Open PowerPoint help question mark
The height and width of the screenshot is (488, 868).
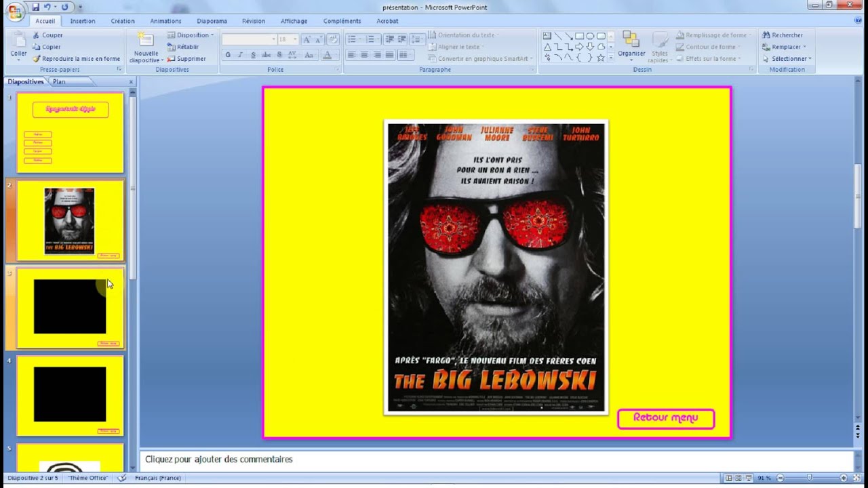pyautogui.click(x=857, y=21)
